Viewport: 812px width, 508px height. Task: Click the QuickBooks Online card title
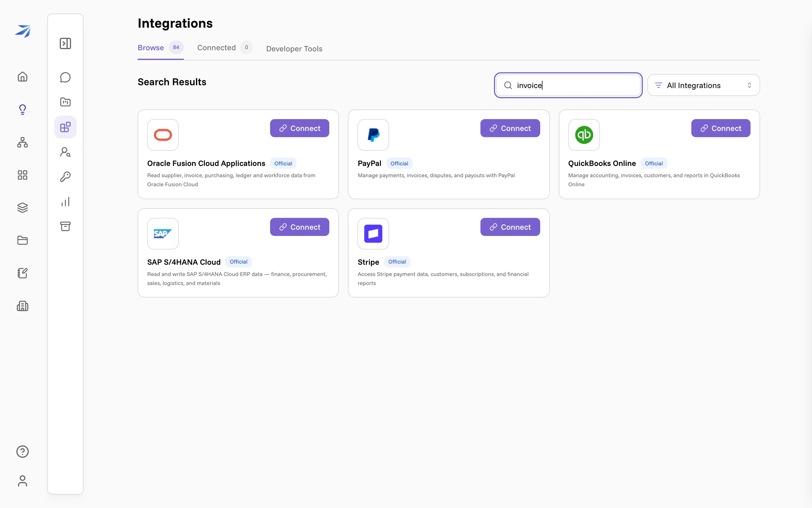point(602,163)
